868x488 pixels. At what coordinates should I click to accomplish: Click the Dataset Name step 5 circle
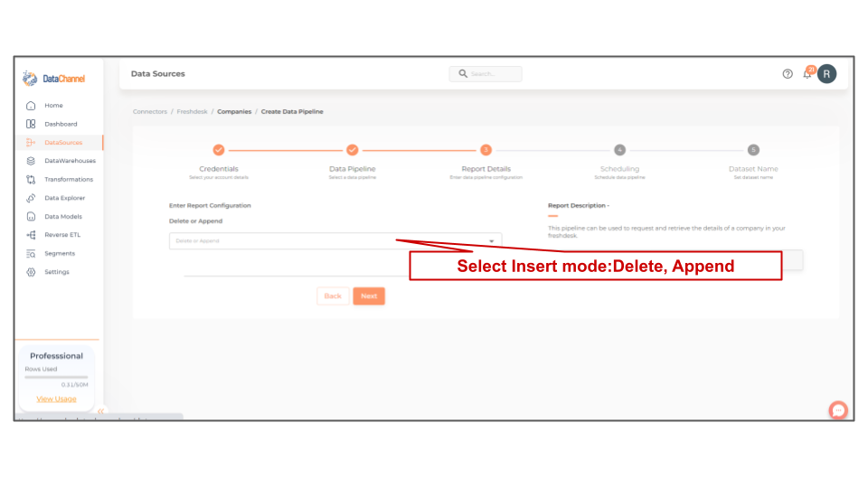point(753,150)
